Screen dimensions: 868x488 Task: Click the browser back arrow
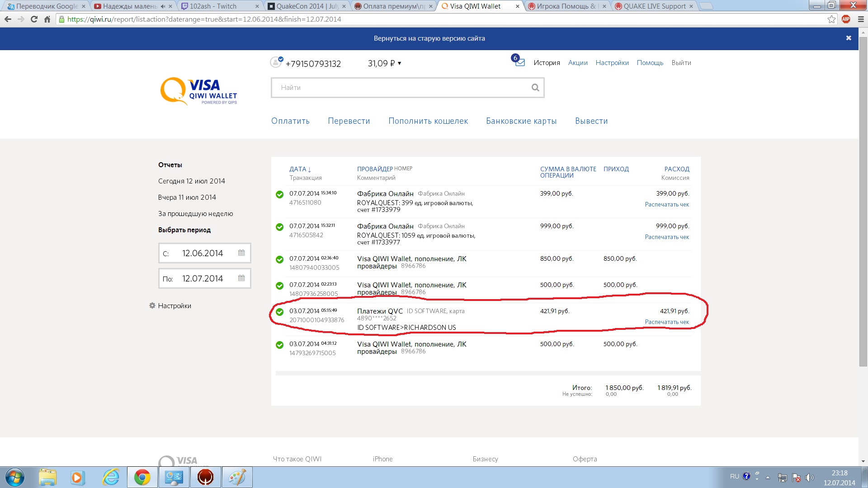click(x=8, y=19)
